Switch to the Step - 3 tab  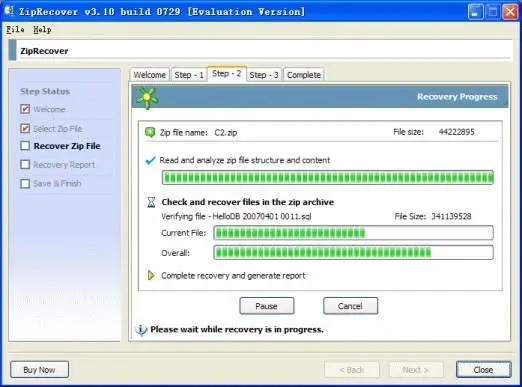(264, 75)
